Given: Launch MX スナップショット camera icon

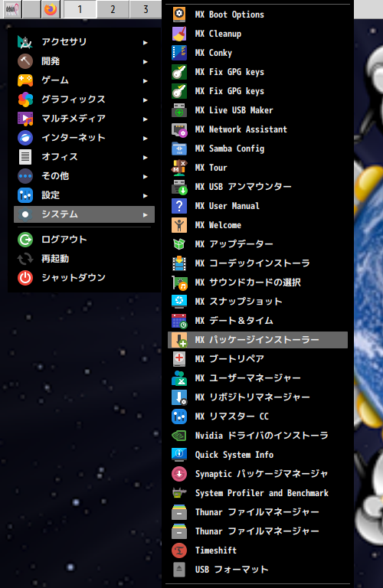Looking at the screenshot, I should coord(179,301).
